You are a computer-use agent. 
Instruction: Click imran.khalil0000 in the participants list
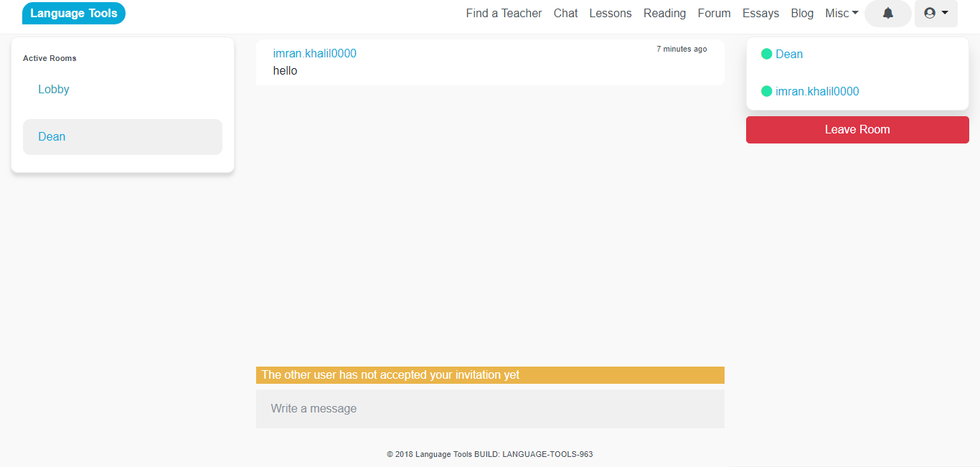(817, 92)
